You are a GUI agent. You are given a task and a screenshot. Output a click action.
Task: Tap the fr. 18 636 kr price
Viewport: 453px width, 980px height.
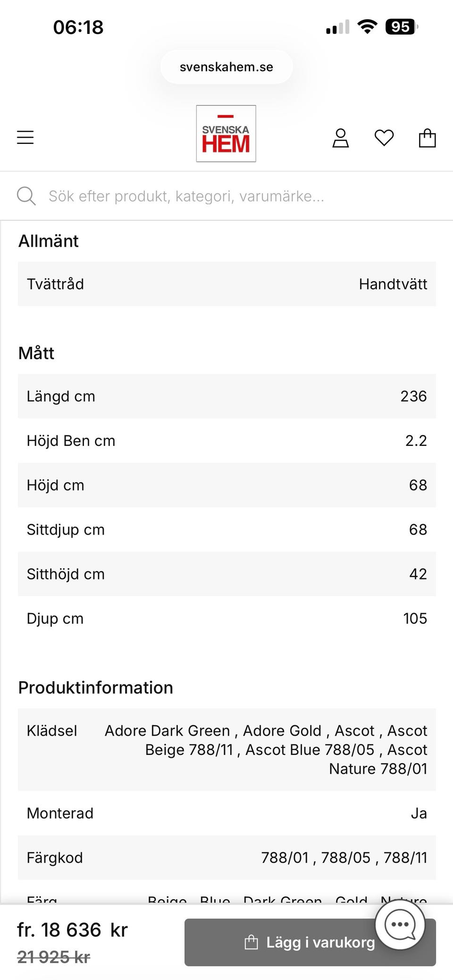click(73, 930)
